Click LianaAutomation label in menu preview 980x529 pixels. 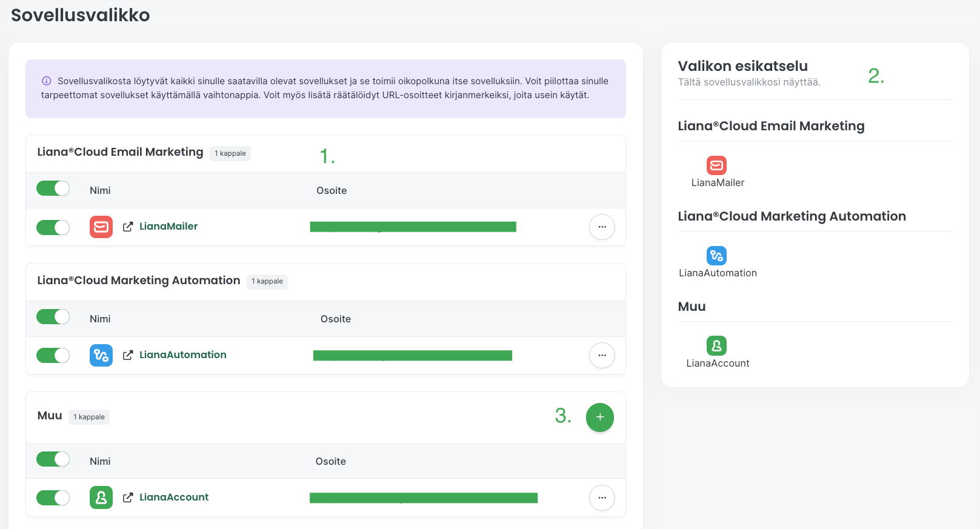pos(718,273)
